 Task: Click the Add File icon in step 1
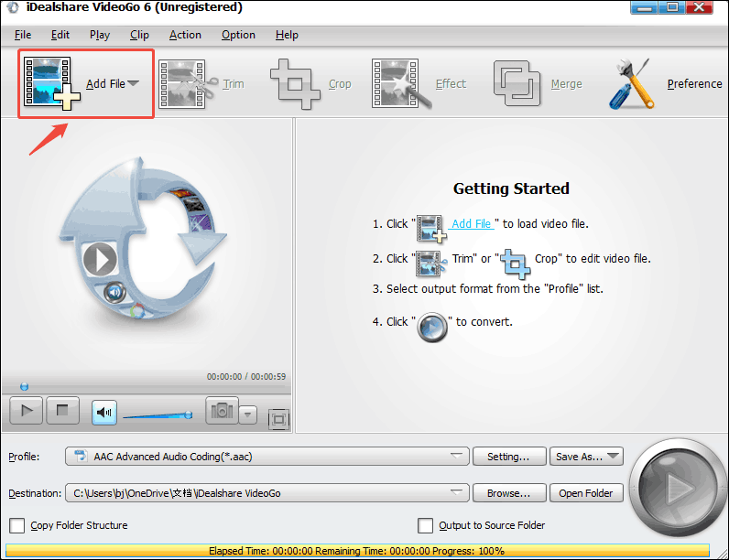(x=431, y=229)
